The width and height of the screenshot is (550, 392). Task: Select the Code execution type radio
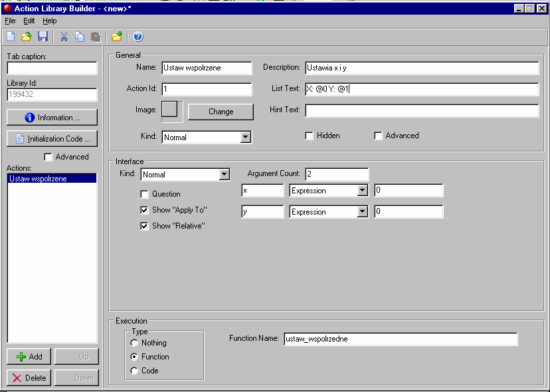(135, 371)
